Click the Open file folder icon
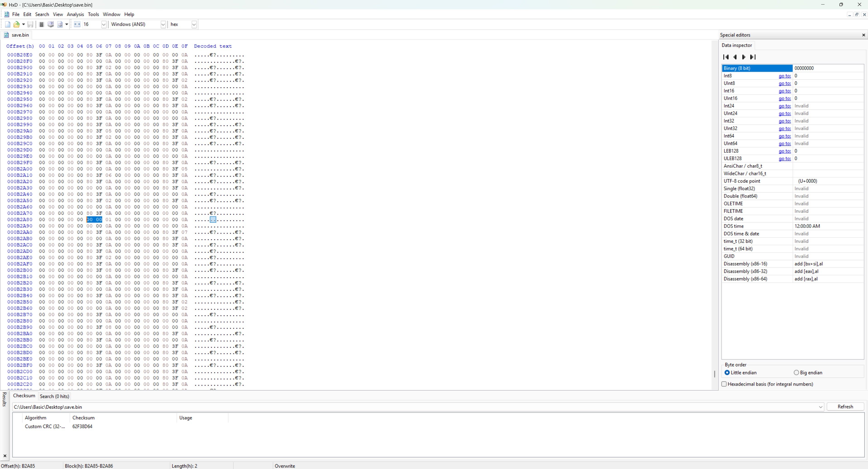 pos(16,24)
